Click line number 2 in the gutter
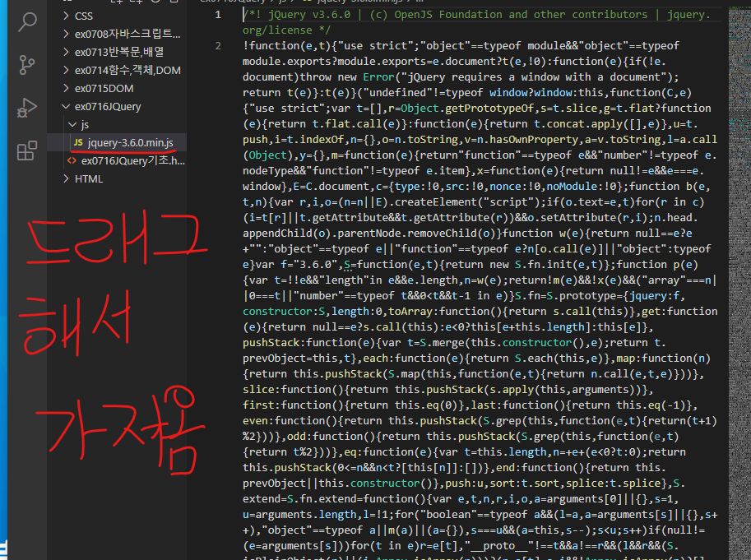Screen dimensions: 751x560 218,46
